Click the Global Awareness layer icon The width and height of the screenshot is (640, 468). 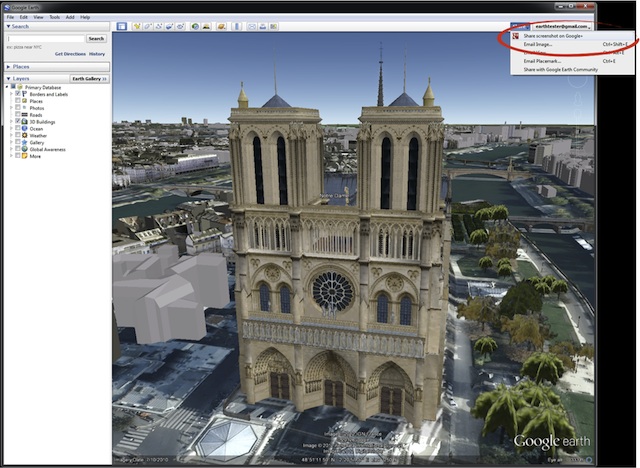(x=24, y=149)
